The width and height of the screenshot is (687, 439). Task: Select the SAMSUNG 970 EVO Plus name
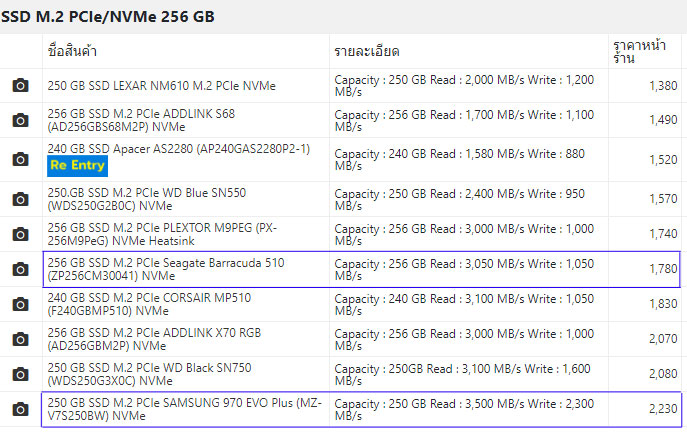[x=184, y=409]
